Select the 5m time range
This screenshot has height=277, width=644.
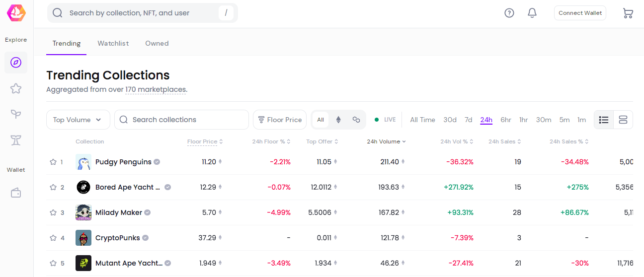coord(564,120)
